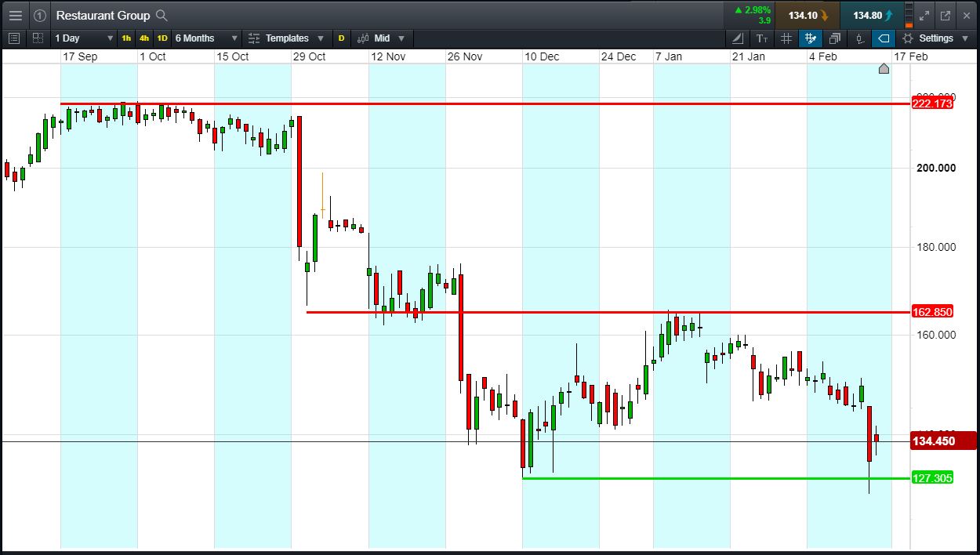Click the 12 Nov date label
The height and width of the screenshot is (555, 980).
[x=387, y=56]
